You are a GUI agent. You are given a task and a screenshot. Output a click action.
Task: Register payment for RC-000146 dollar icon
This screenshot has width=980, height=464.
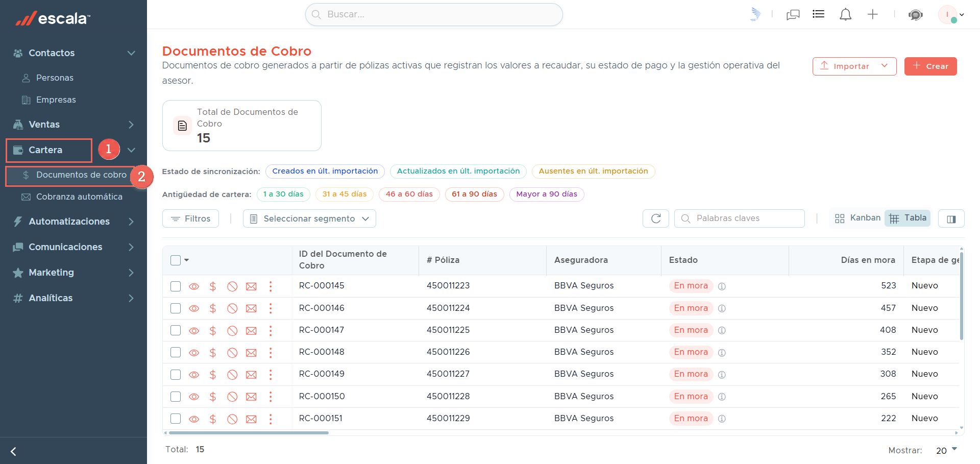213,308
